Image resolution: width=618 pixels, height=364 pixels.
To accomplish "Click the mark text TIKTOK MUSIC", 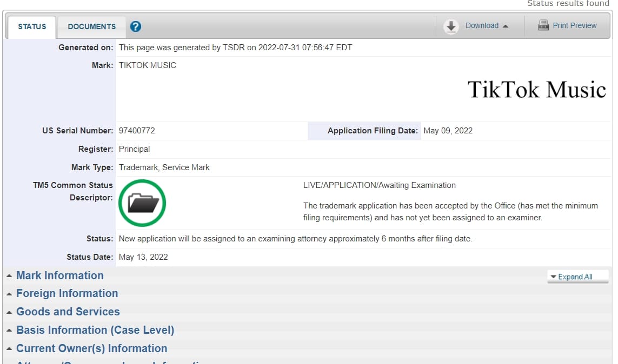I will pos(148,65).
